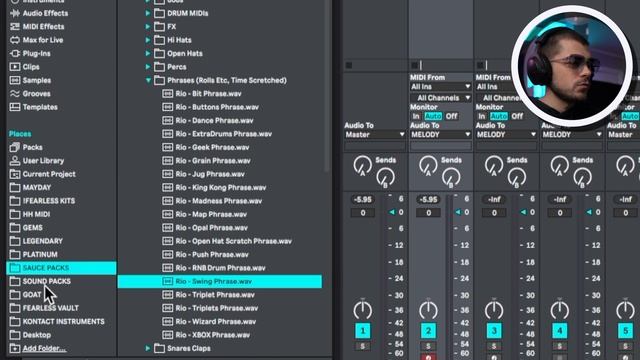Select the SAUCE PACKS folder
This screenshot has width=640, height=360.
[61, 268]
